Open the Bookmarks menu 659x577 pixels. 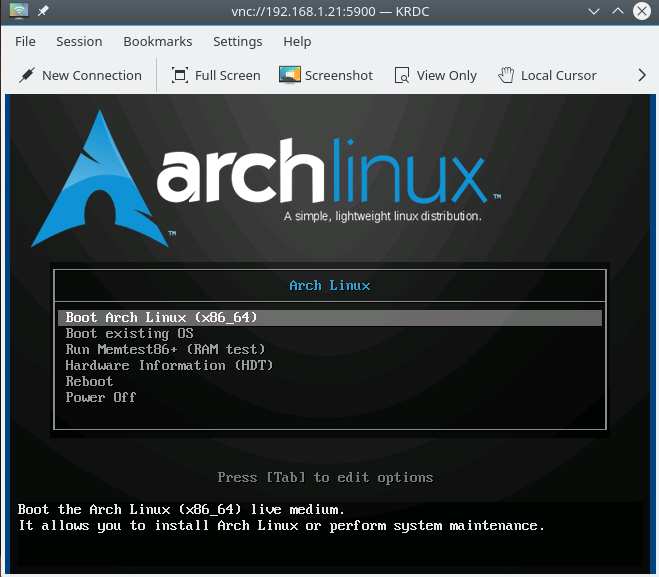point(157,41)
